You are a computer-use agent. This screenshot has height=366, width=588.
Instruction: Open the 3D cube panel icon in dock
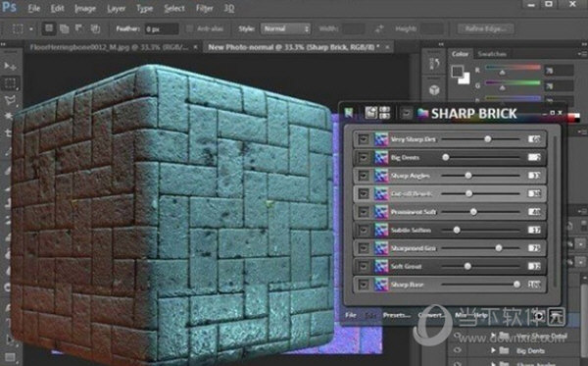[x=434, y=89]
